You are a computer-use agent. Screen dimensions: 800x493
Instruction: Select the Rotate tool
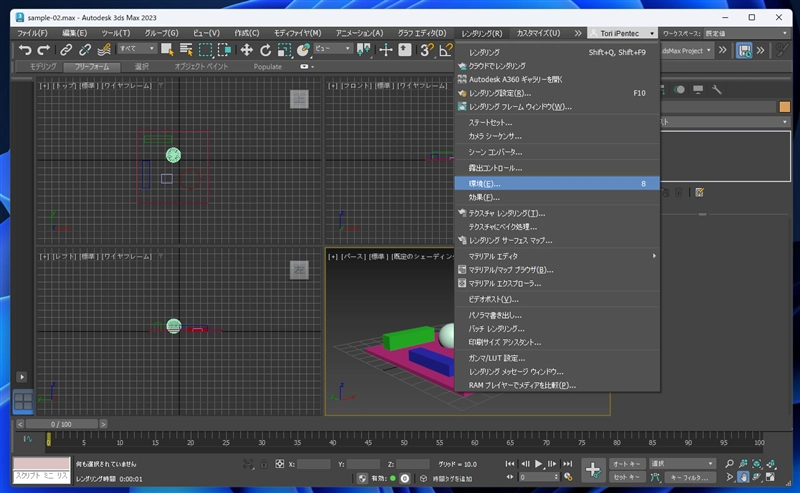point(265,50)
